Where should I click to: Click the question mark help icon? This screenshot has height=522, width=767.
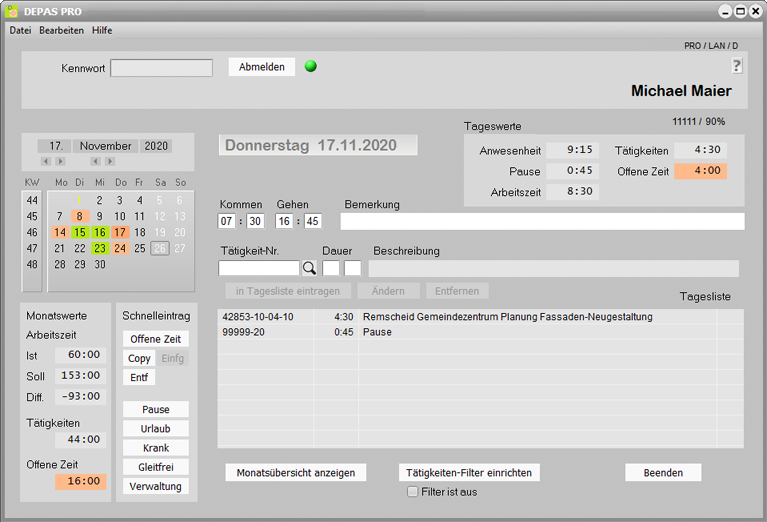point(737,66)
